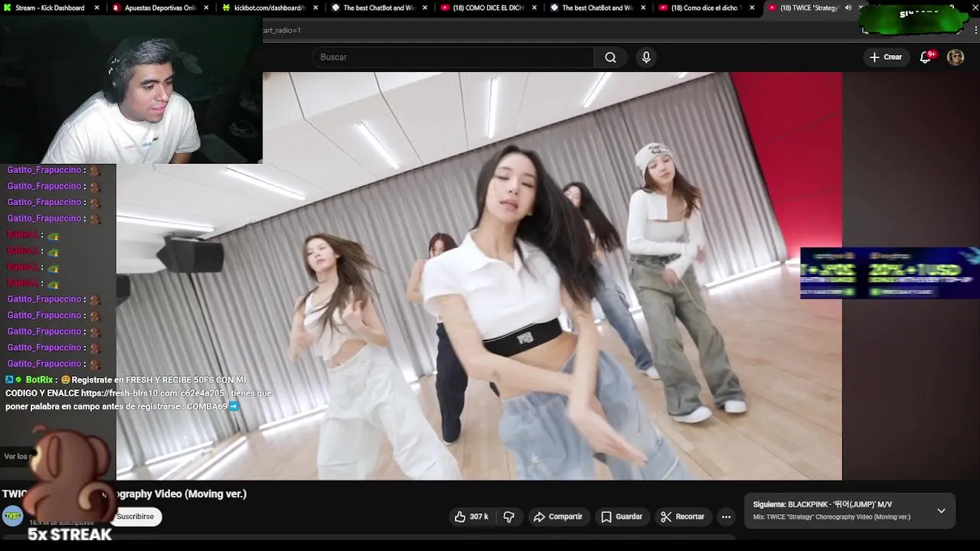Close the Stream - Kick Dashboard tab
Screen dimensions: 980x551
coord(96,8)
